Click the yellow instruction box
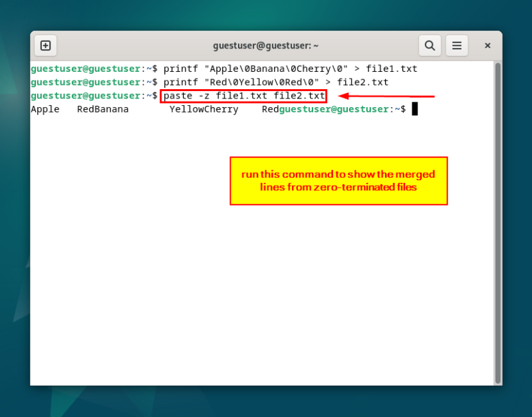 coord(338,180)
